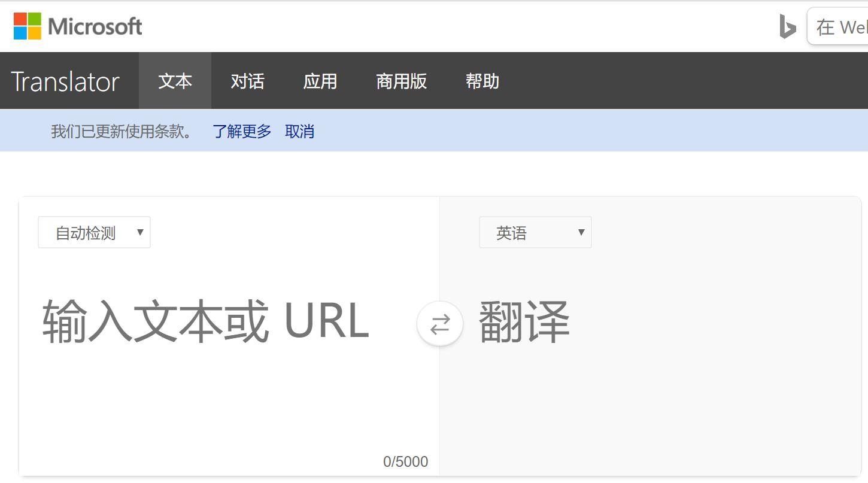Open the 帮助 help menu item
The width and height of the screenshot is (868, 483).
pos(482,81)
